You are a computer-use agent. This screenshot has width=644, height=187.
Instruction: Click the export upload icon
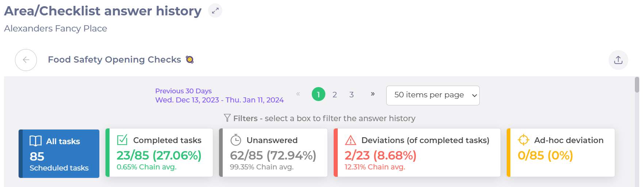pyautogui.click(x=618, y=60)
